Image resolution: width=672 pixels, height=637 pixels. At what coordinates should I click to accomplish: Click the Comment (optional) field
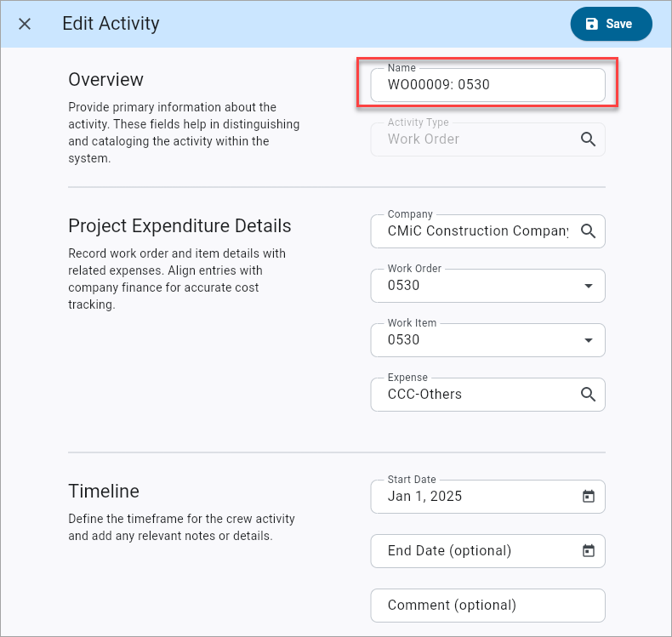click(x=487, y=606)
